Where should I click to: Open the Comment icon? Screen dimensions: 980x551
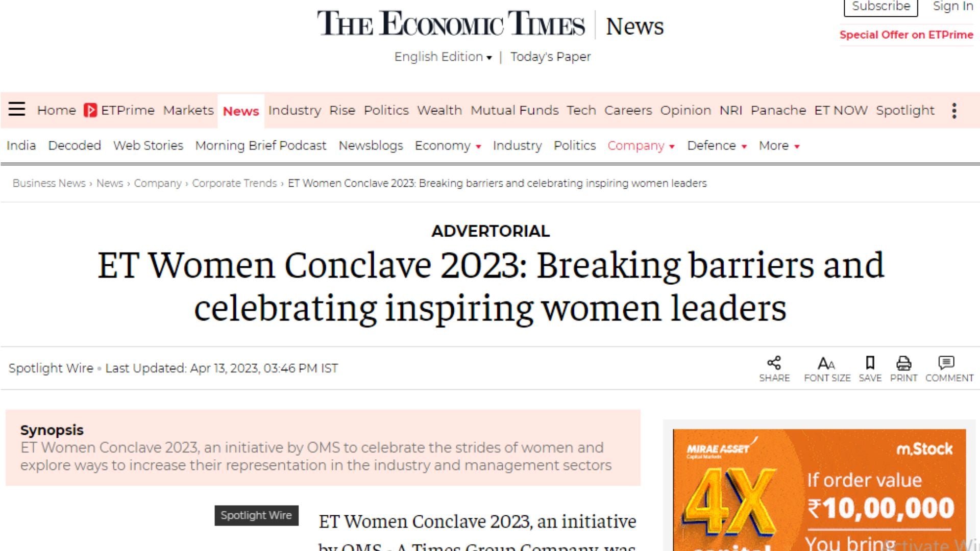coord(946,363)
